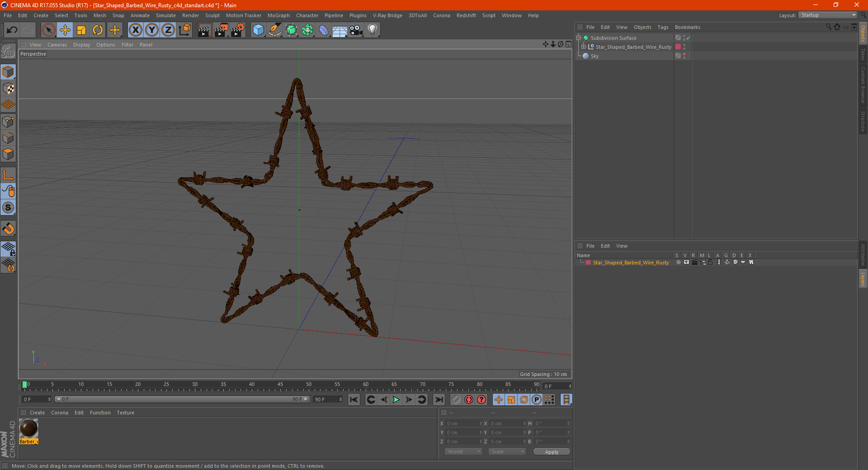Click the coordinate system icon

(184, 30)
